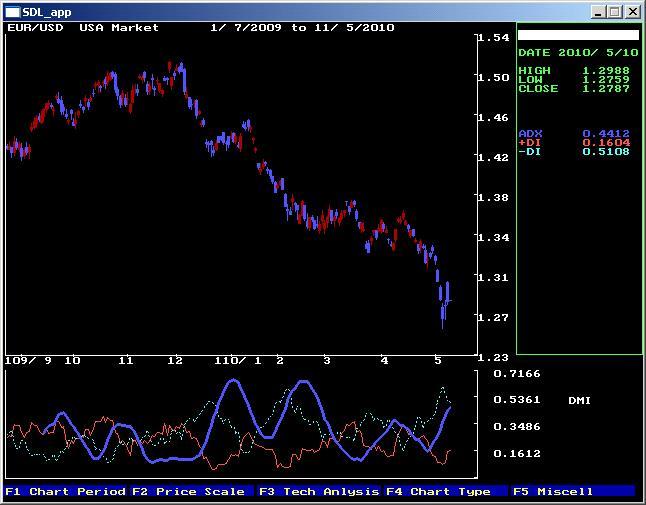
Task: Click the month 4 time axis label
Action: [384, 361]
